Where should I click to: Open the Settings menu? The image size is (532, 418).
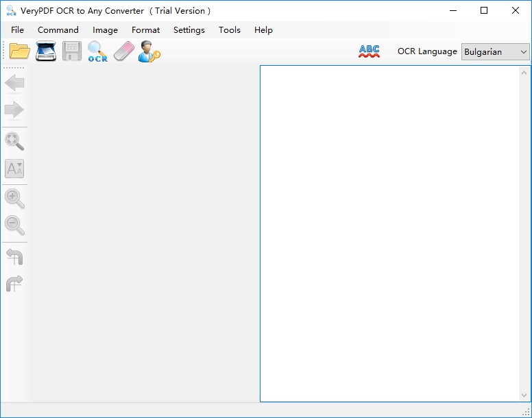(x=189, y=30)
